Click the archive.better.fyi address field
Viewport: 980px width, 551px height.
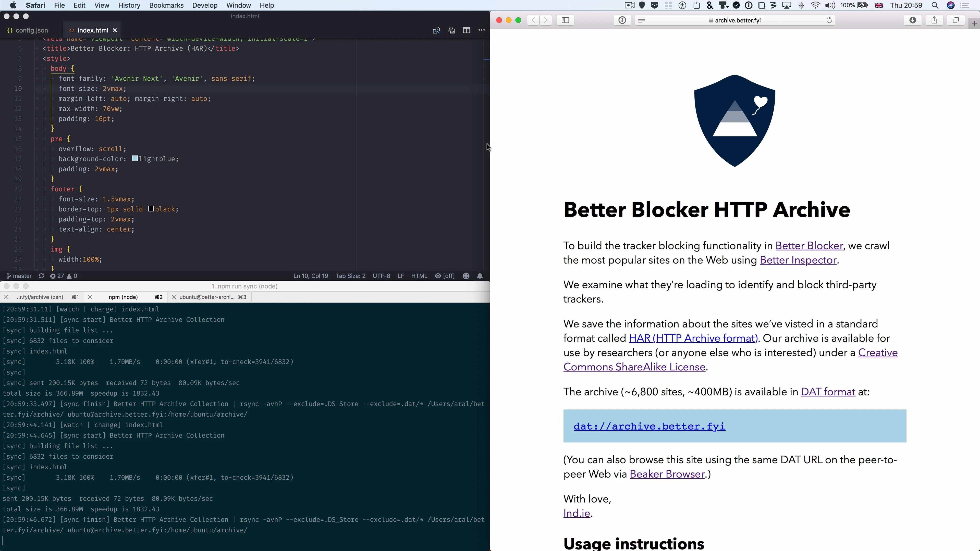pyautogui.click(x=735, y=20)
